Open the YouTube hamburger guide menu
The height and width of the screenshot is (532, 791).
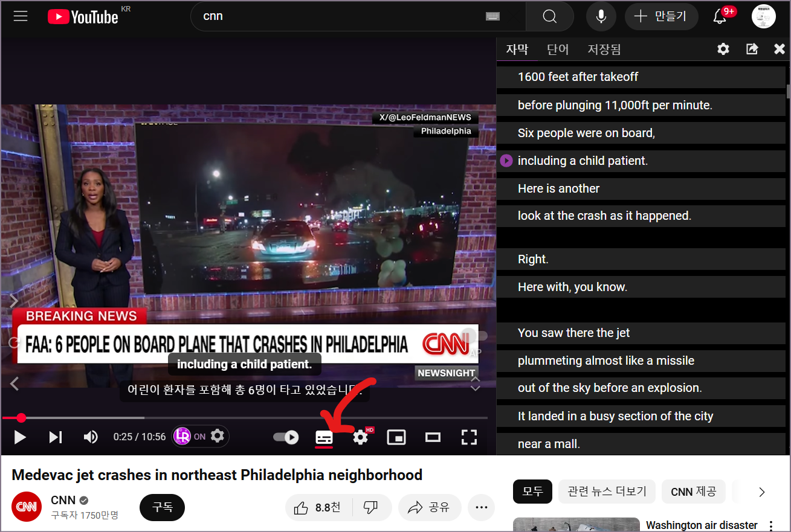(21, 16)
